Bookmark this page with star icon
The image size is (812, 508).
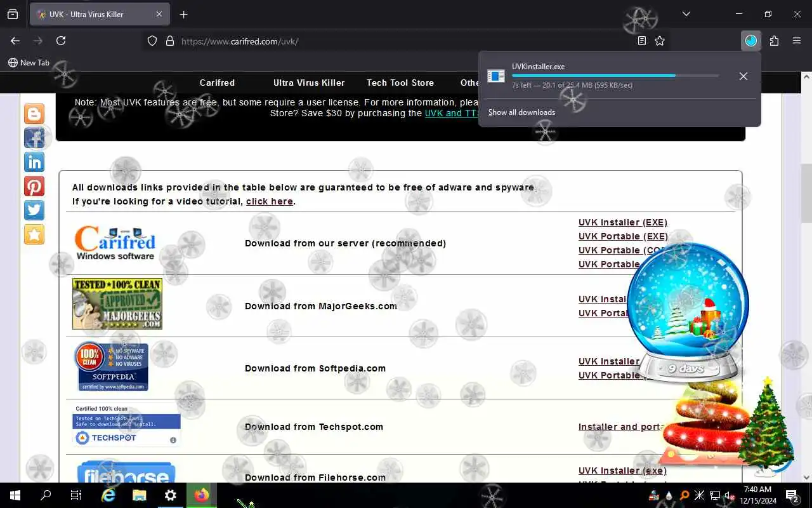pos(660,41)
